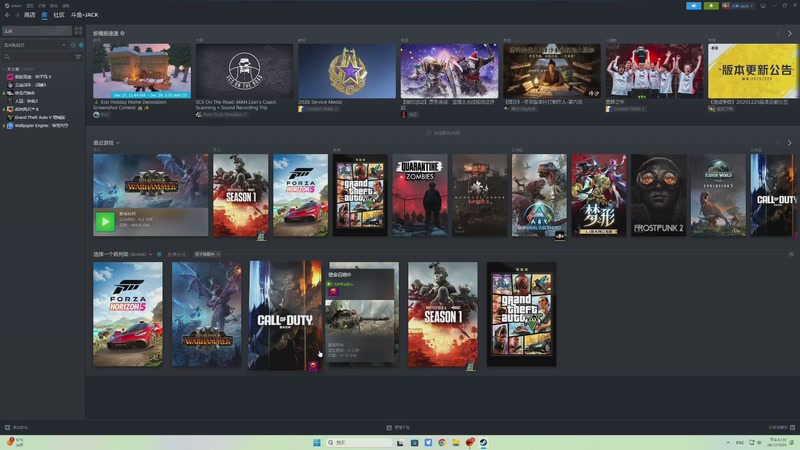Screen dimensions: 800x450
Task: Toggle the recent-activity clock sort icon
Action: [x=73, y=45]
